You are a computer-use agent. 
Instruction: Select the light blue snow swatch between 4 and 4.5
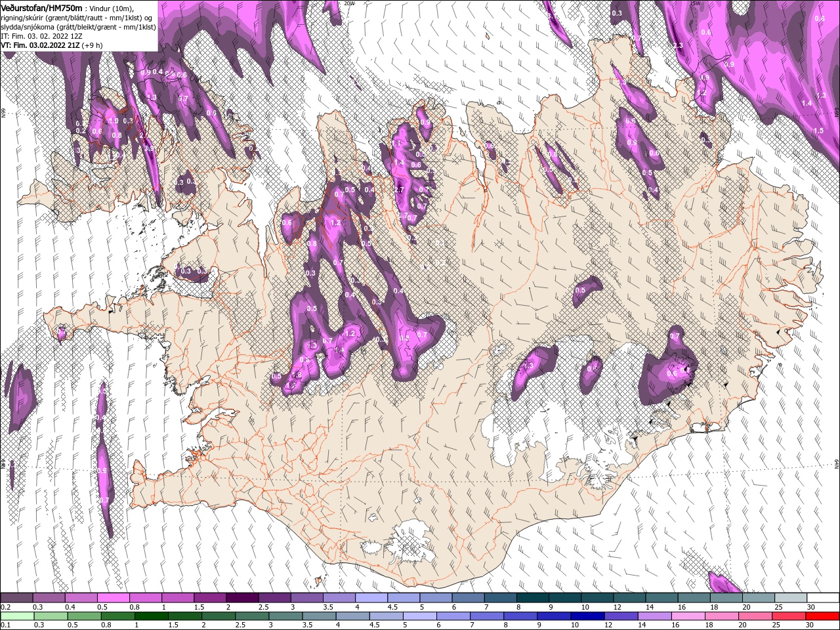point(371,598)
